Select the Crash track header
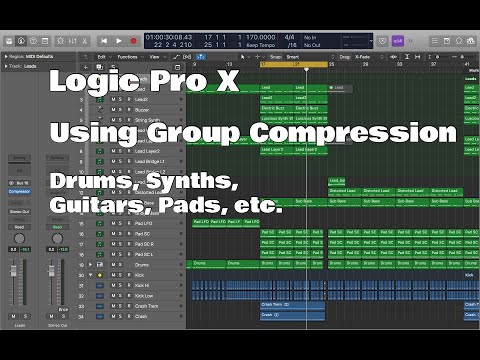This screenshot has width=480, height=360. pos(132,316)
